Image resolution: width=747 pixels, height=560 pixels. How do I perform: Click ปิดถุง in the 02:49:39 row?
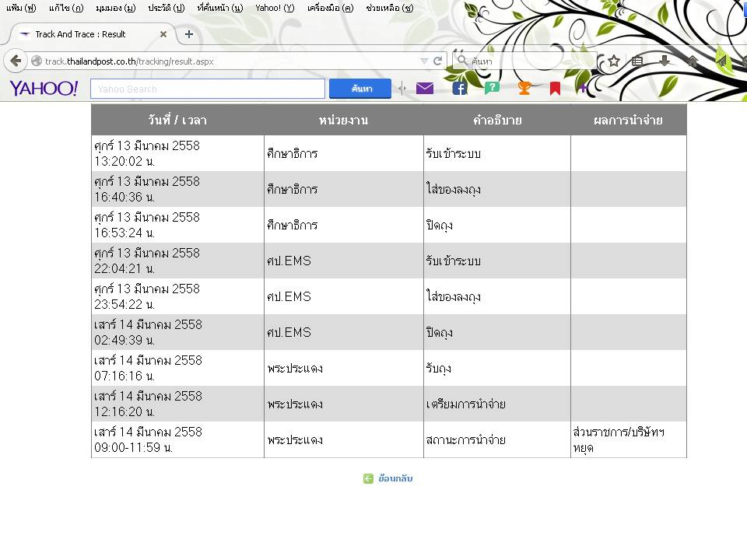[439, 332]
